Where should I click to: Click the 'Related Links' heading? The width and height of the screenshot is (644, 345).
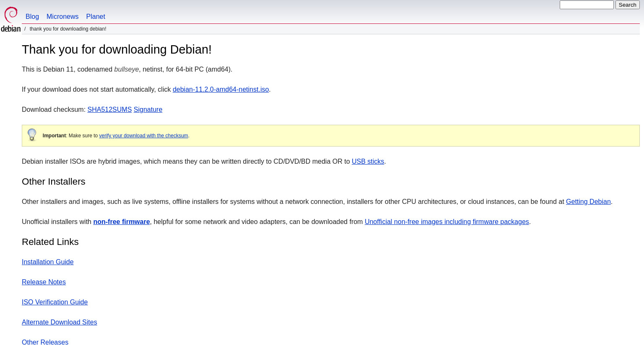click(x=50, y=242)
